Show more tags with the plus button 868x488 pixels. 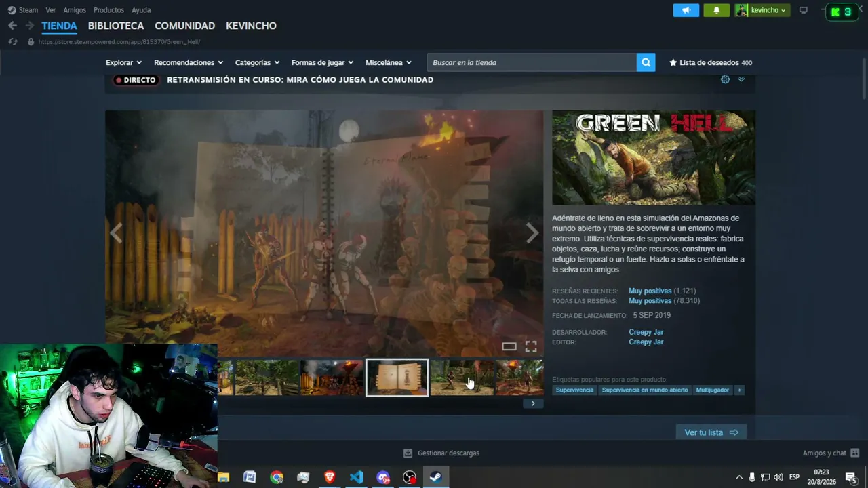739,390
